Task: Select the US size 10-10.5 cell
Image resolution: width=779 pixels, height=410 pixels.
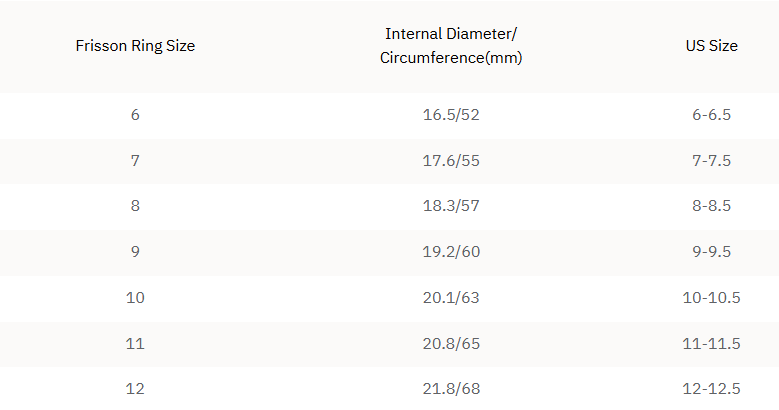Action: (711, 298)
